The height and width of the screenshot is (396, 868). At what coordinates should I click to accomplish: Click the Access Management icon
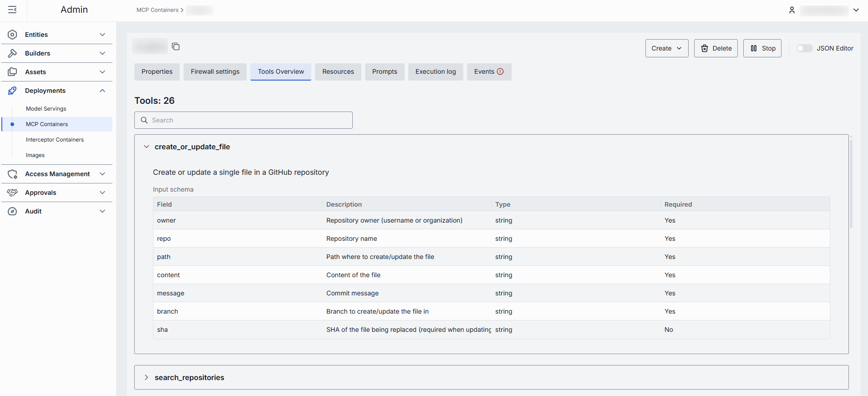tap(13, 174)
